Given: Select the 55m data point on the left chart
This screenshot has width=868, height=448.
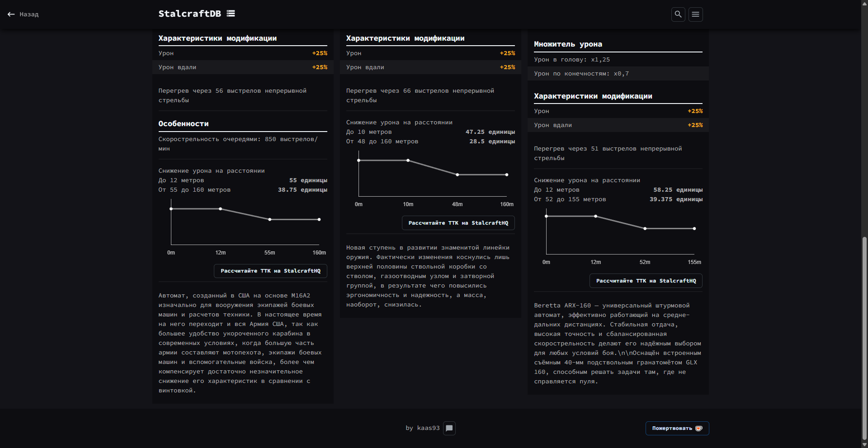Looking at the screenshot, I should coord(270,220).
